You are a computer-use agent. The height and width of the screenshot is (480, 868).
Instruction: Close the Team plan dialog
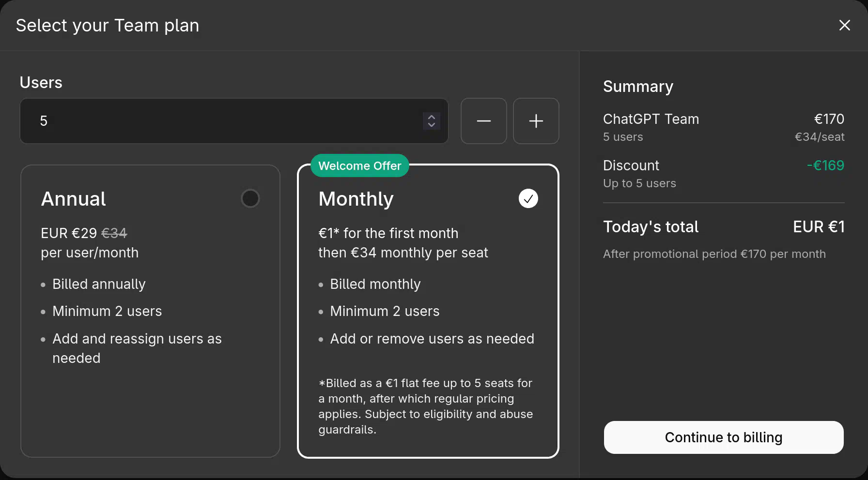pyautogui.click(x=844, y=25)
